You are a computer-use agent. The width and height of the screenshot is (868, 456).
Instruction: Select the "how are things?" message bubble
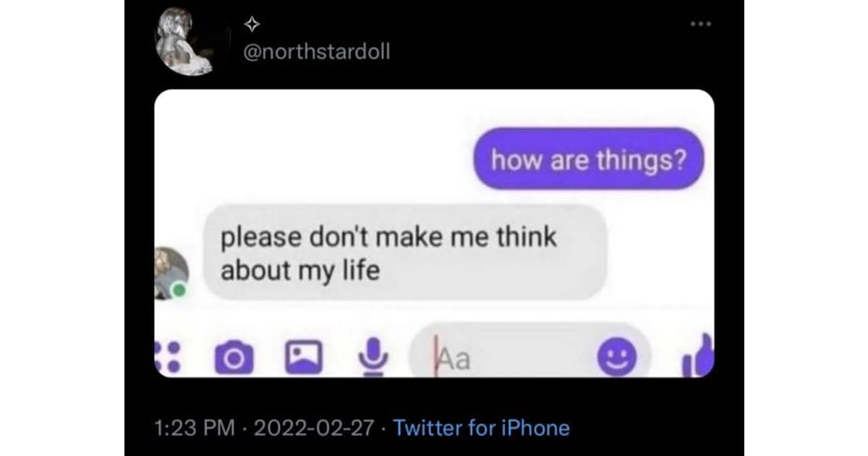coord(589,159)
